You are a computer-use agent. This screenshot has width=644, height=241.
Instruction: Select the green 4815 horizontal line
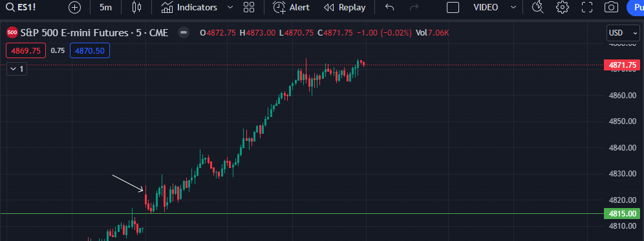click(x=302, y=214)
